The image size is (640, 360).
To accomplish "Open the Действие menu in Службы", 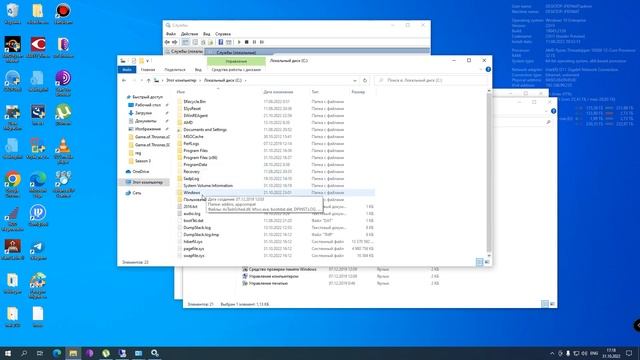I will point(189,34).
